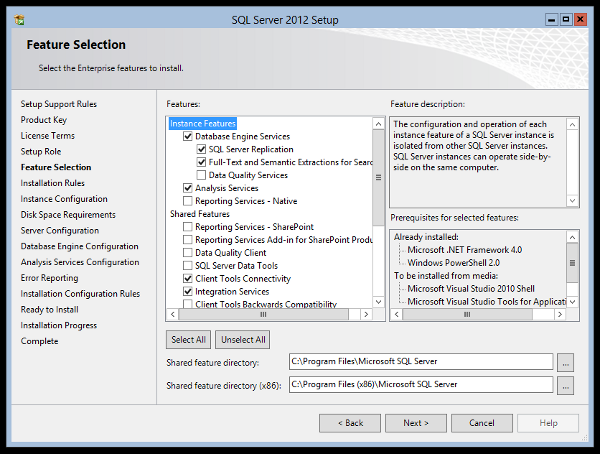
Task: Edit the Shared feature directory (x86) path field
Action: pos(421,384)
